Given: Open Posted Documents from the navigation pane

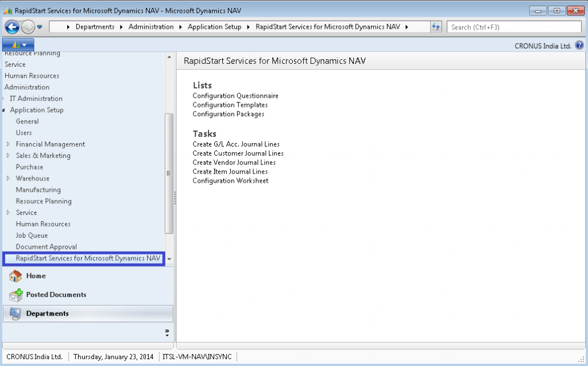Looking at the screenshot, I should [56, 294].
